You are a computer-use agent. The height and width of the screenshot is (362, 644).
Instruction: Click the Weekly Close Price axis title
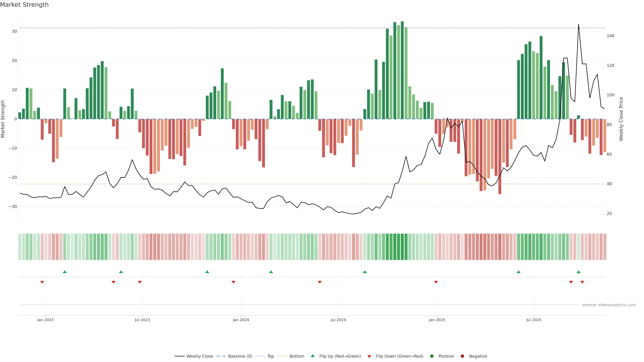pos(621,119)
